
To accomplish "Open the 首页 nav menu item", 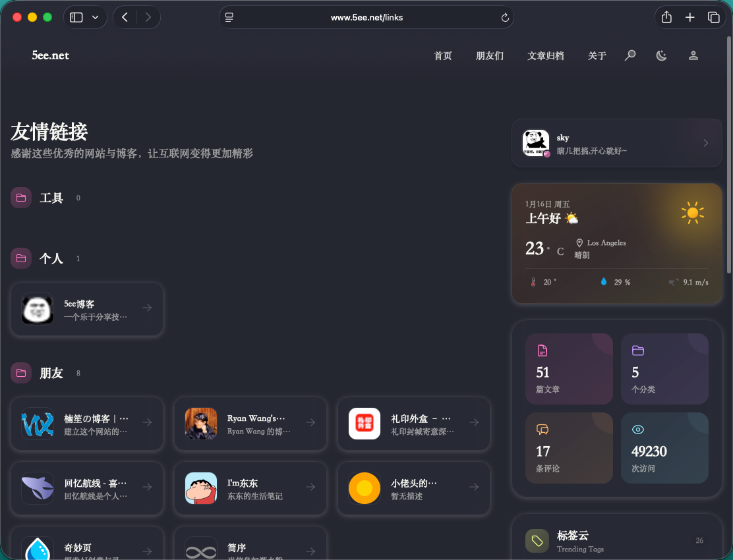I will [x=443, y=56].
